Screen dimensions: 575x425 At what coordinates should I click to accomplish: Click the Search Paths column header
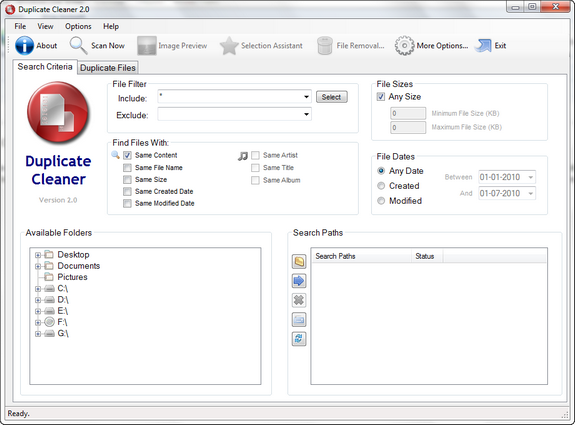(x=361, y=256)
